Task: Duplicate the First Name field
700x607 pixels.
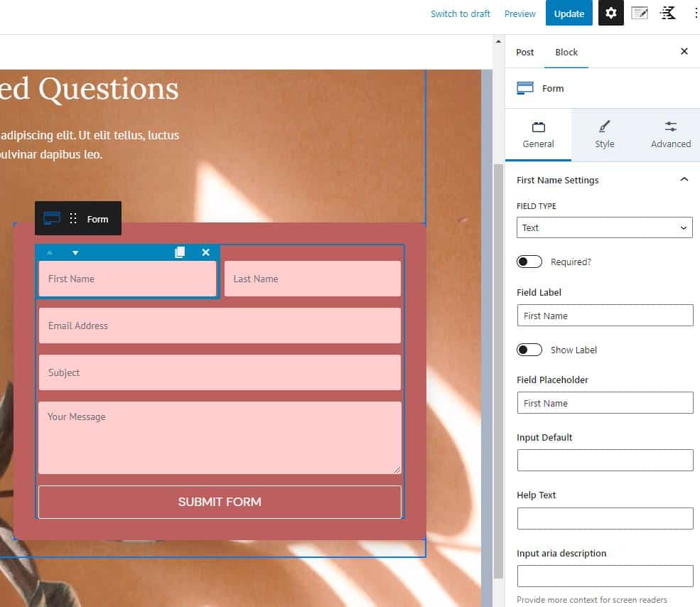Action: coord(180,252)
